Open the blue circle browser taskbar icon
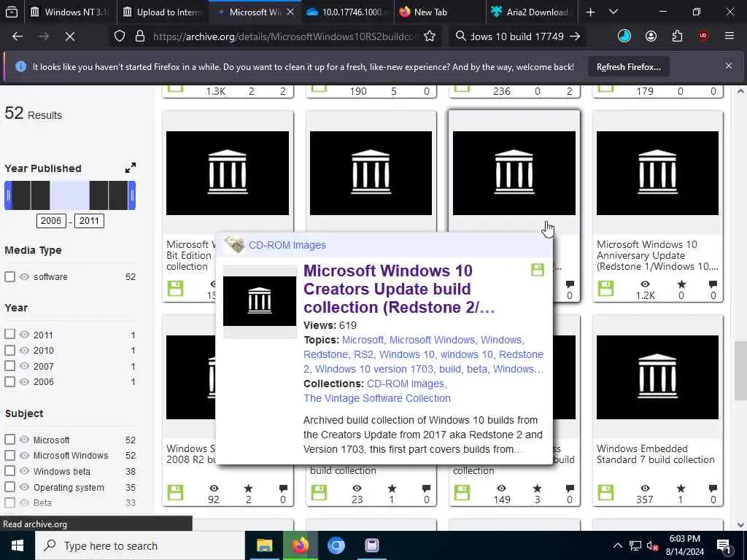Viewport: 747px width, 560px height. coord(336,545)
